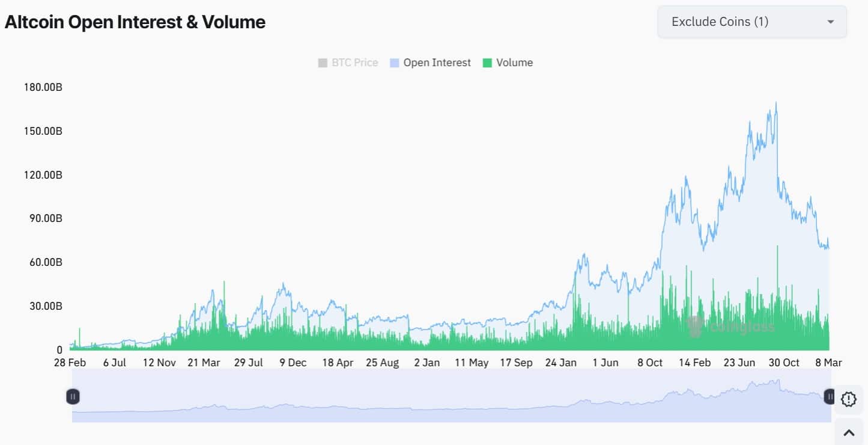Click the left handle of the timeline brush
Viewport: 868px width, 445px height.
(73, 396)
